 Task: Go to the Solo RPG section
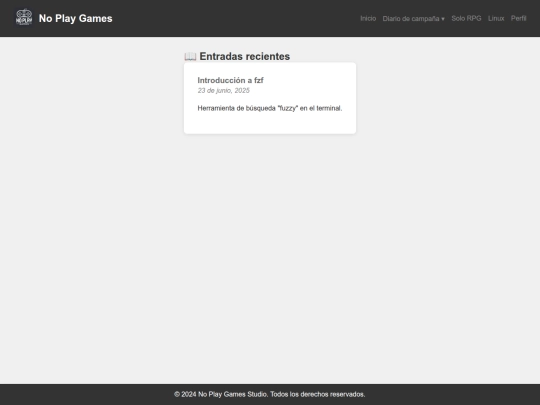[466, 18]
